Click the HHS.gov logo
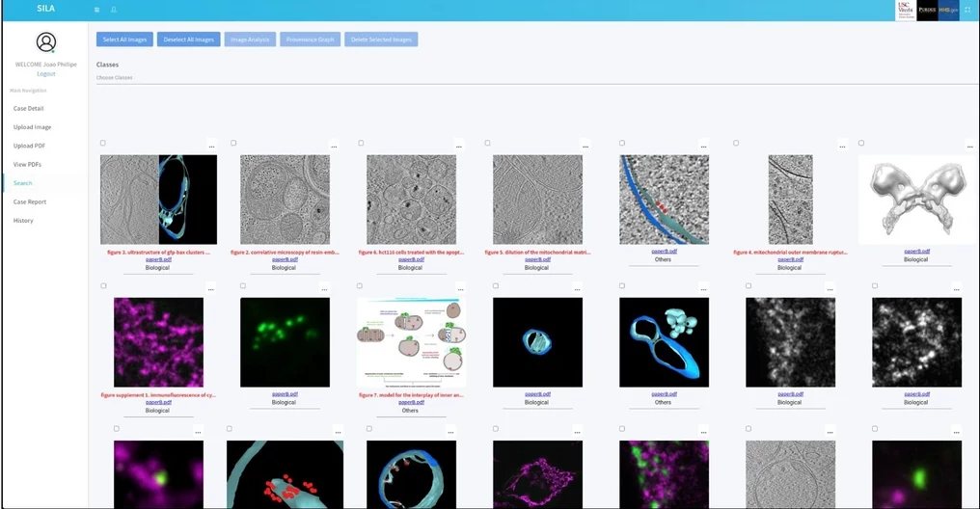The height and width of the screenshot is (509, 980). [948, 10]
